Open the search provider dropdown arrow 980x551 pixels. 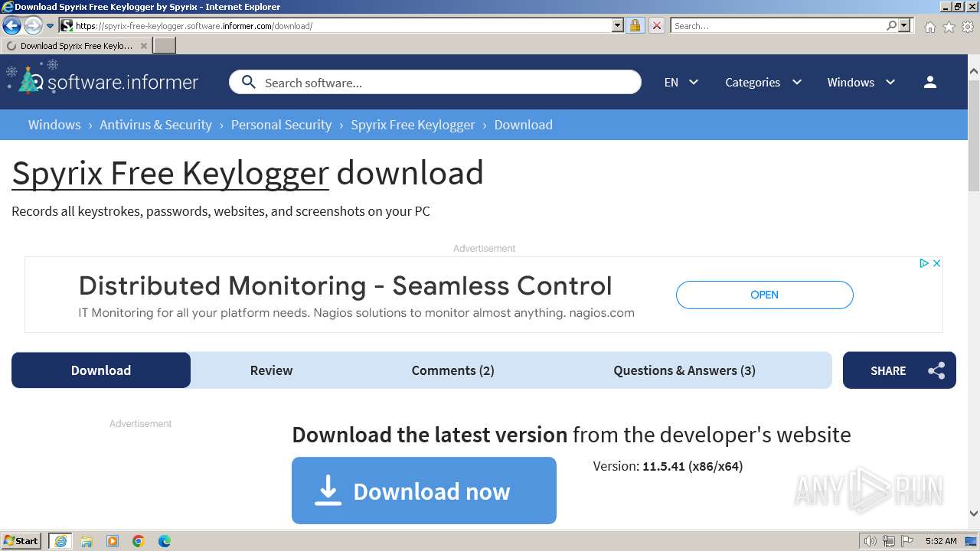pyautogui.click(x=904, y=25)
